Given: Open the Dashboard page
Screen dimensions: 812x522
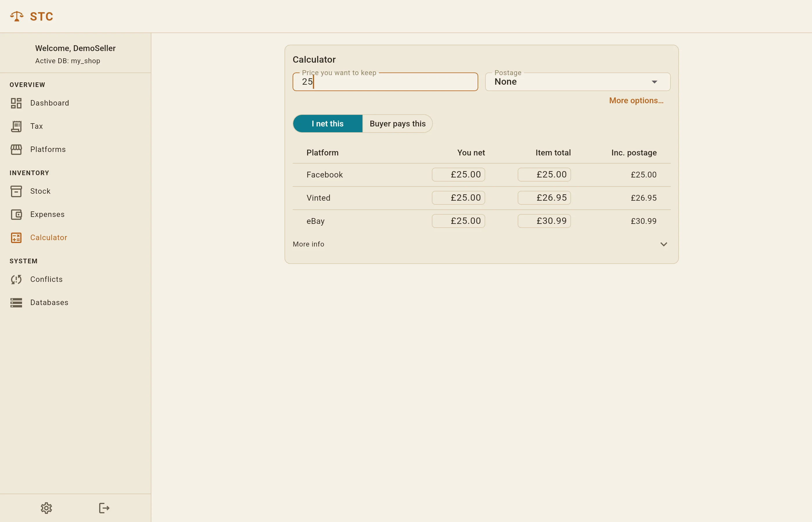Looking at the screenshot, I should coord(75,103).
